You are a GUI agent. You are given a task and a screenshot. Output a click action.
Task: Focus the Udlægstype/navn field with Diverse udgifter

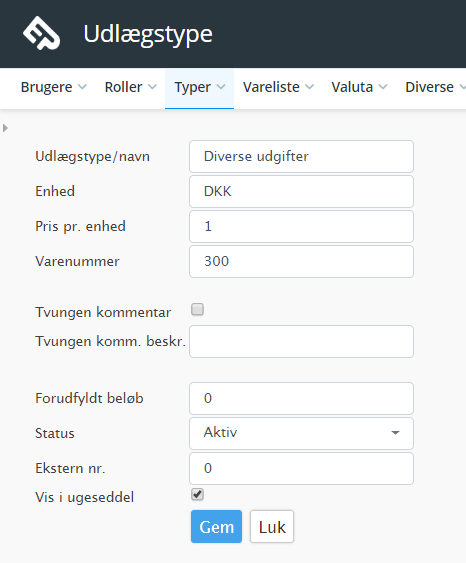click(301, 157)
